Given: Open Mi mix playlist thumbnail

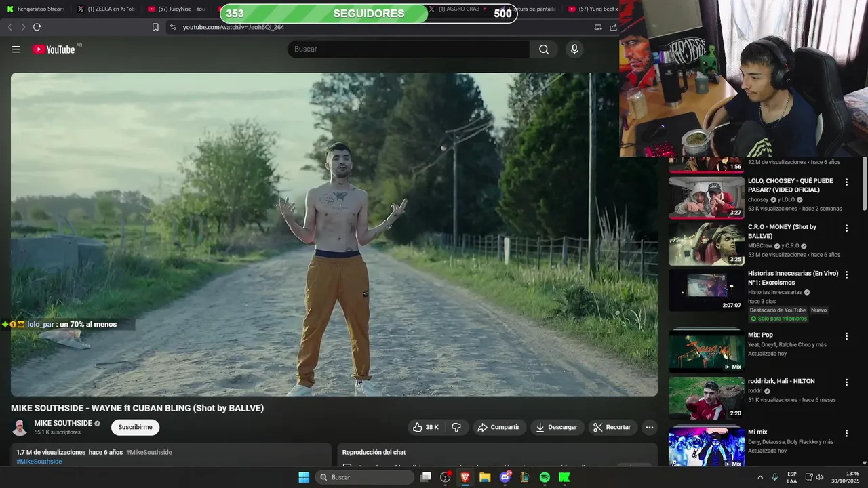Looking at the screenshot, I should point(706,447).
